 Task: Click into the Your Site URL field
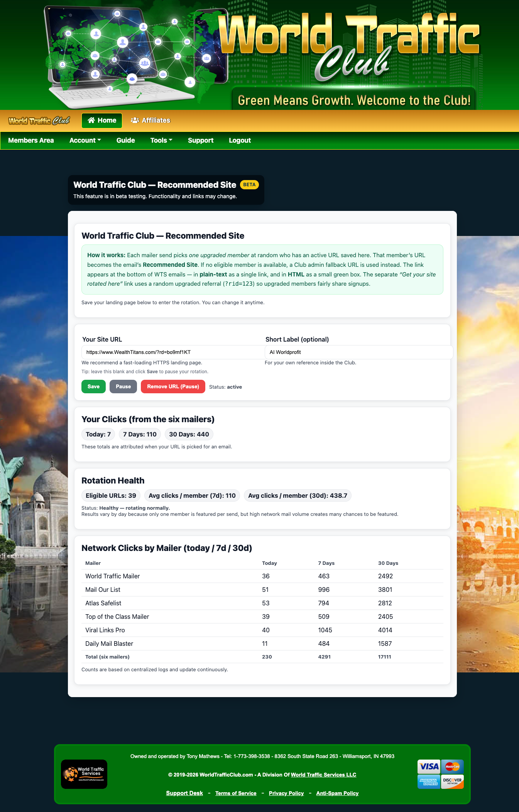(x=172, y=352)
